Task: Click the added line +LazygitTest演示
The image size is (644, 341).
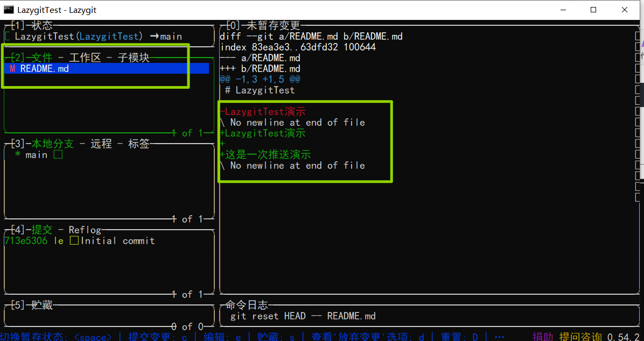Action: point(263,133)
